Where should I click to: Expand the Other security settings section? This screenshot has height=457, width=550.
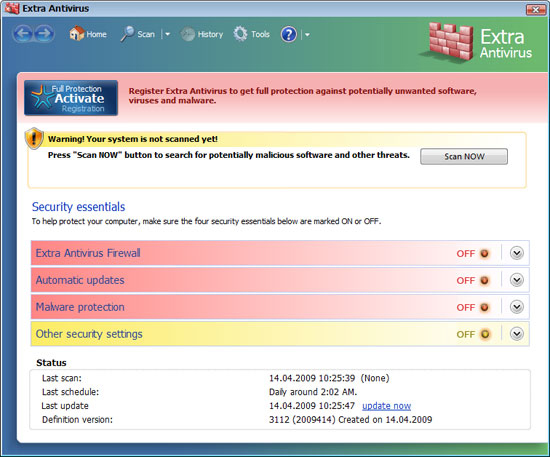(517, 334)
